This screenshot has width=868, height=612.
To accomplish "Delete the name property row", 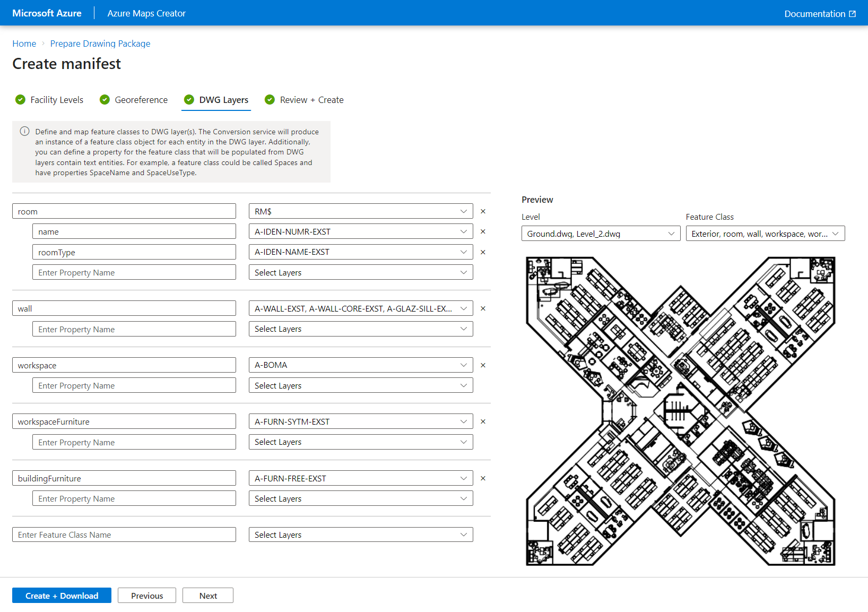I will coord(483,231).
